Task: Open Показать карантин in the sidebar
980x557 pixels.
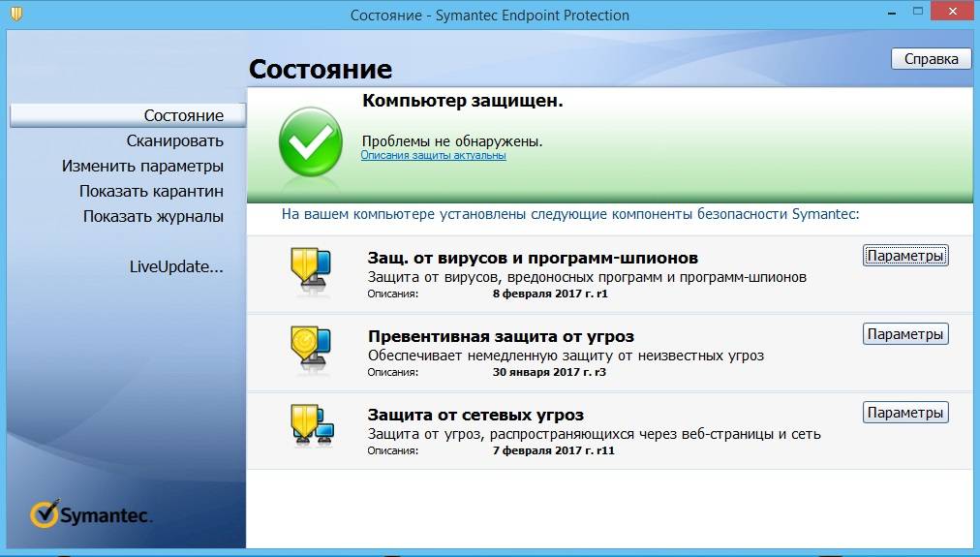Action: 151,191
